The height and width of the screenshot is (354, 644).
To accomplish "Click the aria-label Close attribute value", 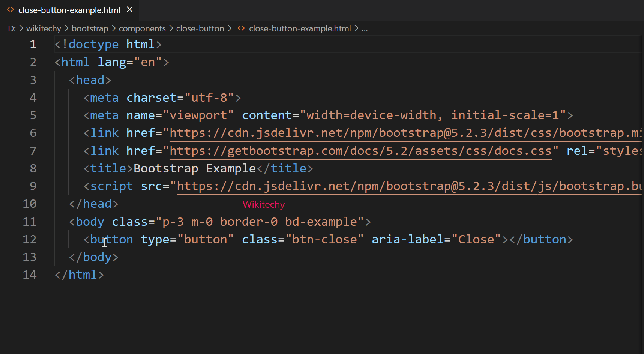I will [476, 239].
